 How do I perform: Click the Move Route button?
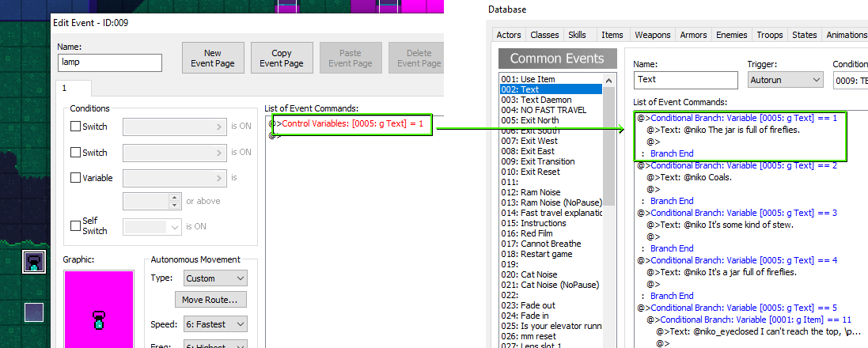[210, 300]
